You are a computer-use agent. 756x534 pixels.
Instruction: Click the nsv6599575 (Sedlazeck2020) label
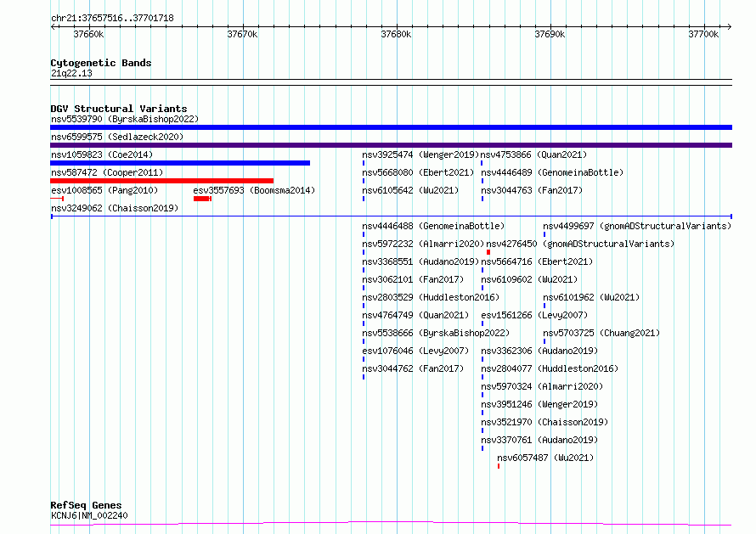(117, 137)
